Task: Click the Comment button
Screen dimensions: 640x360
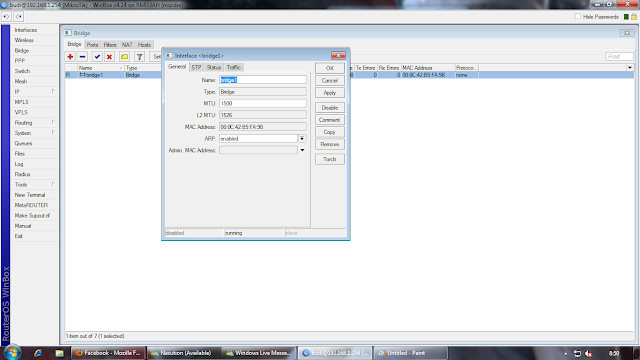Action: [x=330, y=120]
